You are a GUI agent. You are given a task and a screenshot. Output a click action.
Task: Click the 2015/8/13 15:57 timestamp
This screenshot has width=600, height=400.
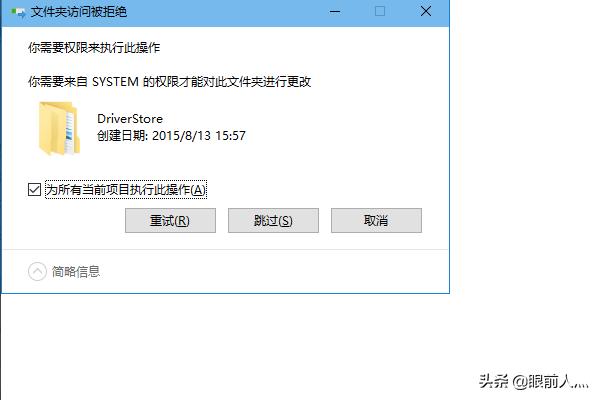(199, 136)
